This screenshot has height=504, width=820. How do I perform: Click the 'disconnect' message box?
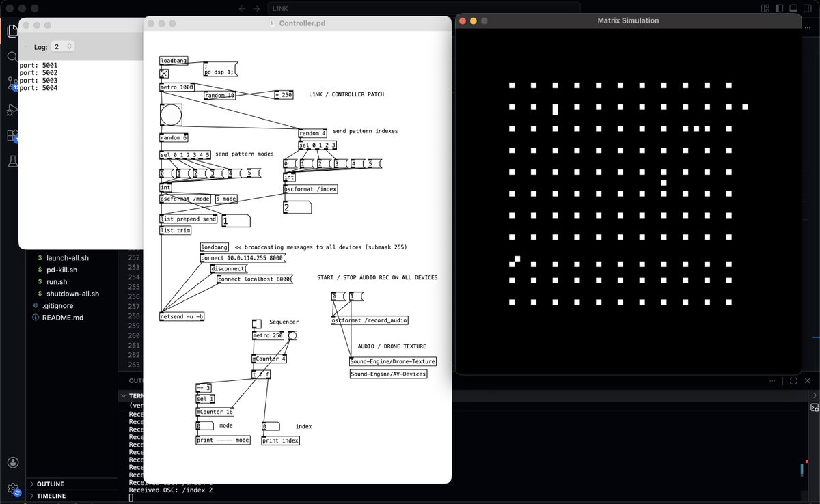228,268
